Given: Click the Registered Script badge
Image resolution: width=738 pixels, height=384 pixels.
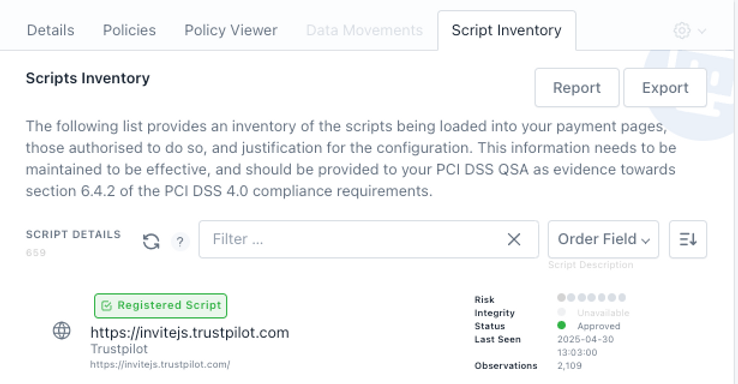Looking at the screenshot, I should 160,305.
